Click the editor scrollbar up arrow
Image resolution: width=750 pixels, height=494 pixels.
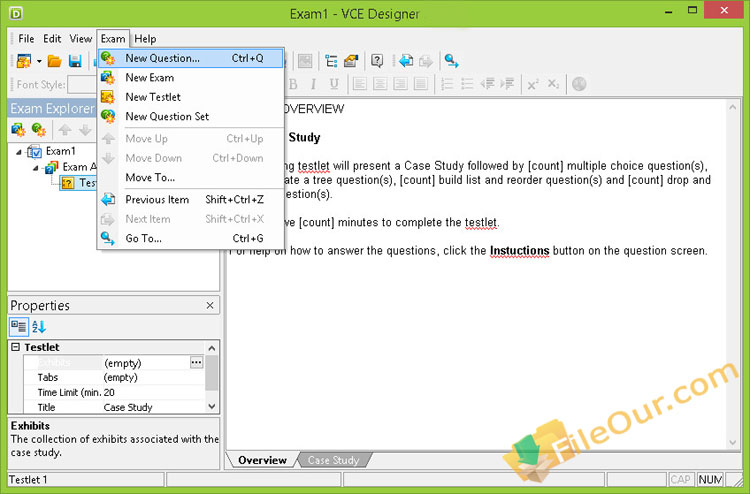pos(733,108)
